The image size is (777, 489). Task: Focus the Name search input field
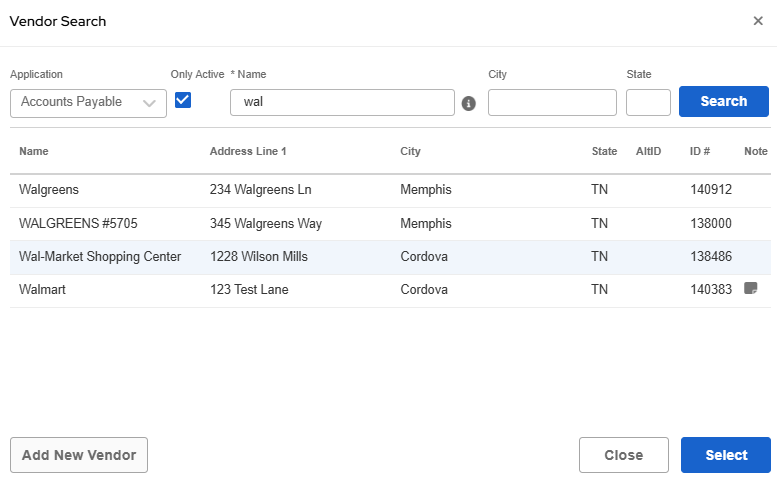tap(342, 102)
